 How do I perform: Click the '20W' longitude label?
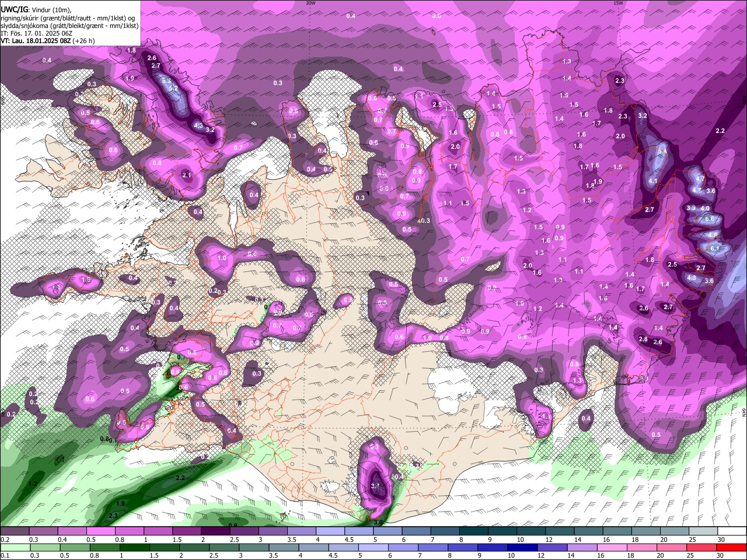(310, 3)
